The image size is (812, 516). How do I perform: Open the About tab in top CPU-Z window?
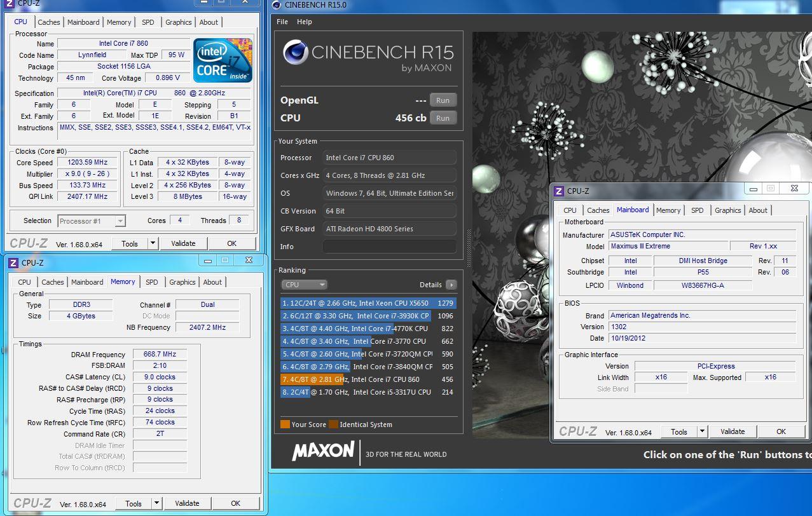tap(209, 22)
